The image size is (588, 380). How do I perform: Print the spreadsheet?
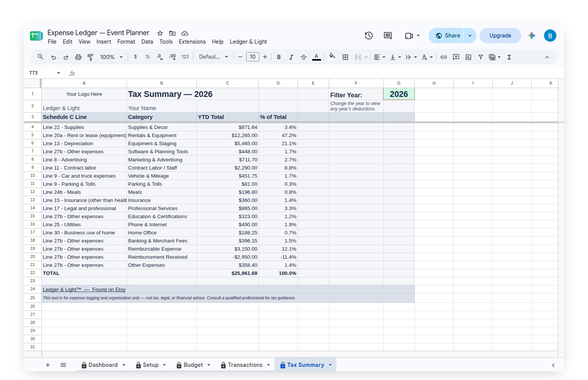(78, 57)
